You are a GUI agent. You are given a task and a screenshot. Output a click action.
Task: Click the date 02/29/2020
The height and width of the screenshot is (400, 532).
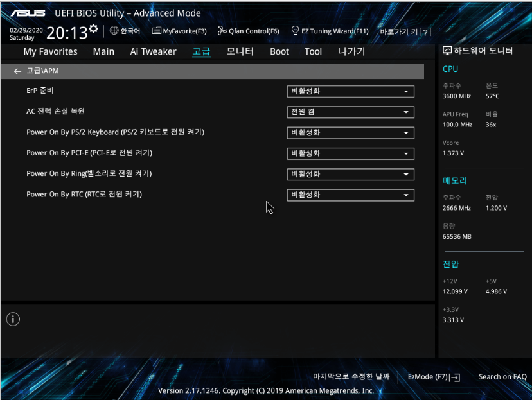26,30
